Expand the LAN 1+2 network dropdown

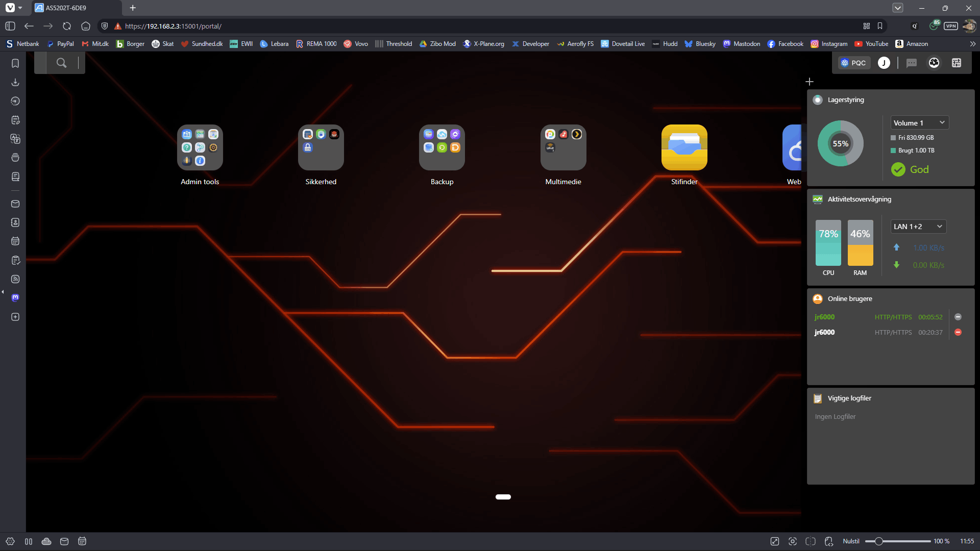[918, 227]
